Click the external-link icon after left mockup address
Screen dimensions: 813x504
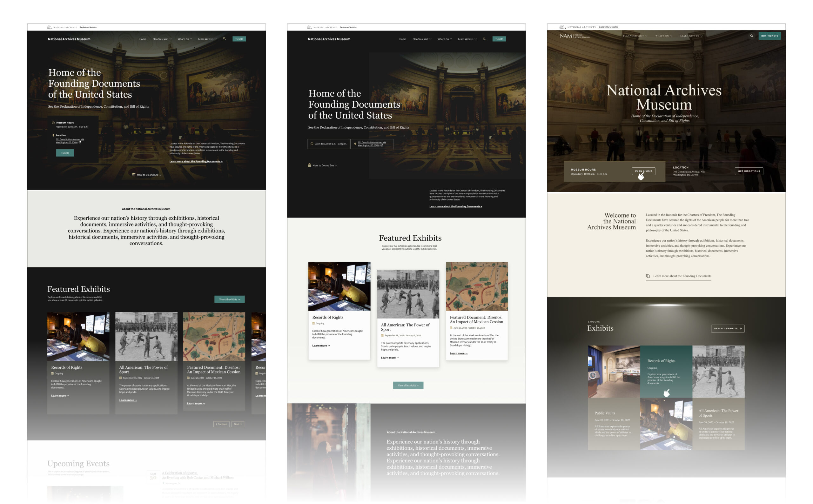pyautogui.click(x=80, y=142)
